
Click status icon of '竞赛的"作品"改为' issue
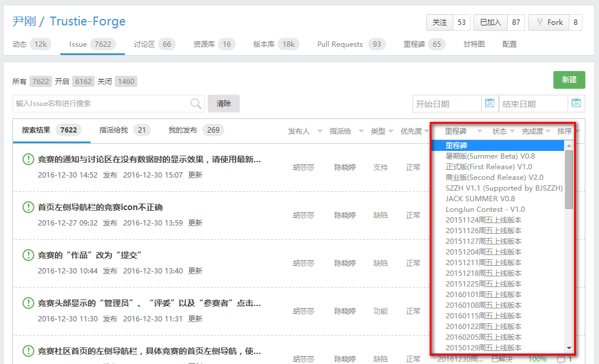[28, 255]
